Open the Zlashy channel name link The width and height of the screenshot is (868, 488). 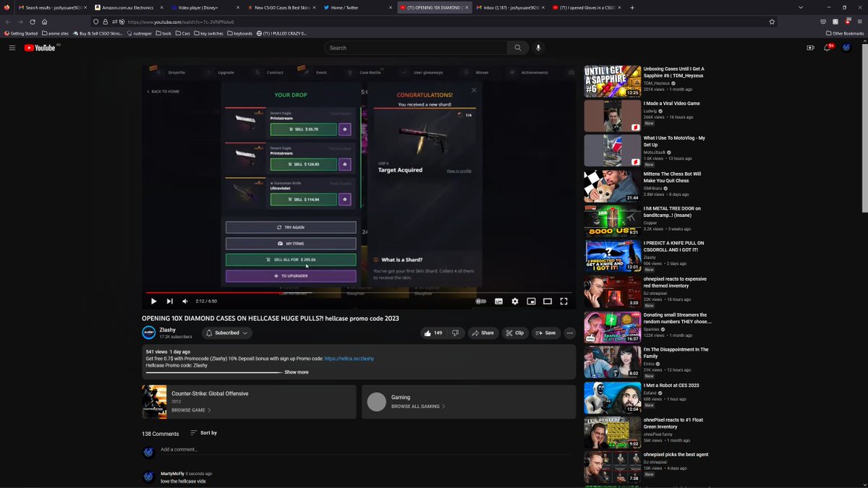(167, 330)
